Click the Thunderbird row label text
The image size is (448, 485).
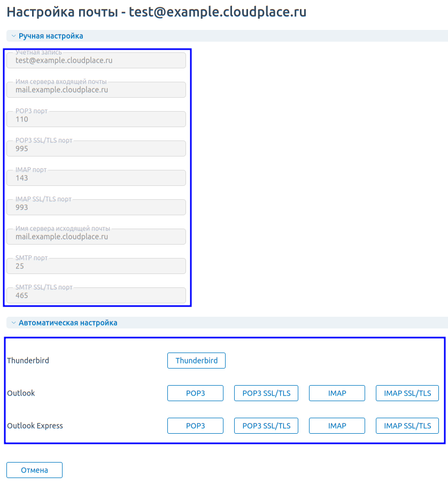(x=28, y=361)
